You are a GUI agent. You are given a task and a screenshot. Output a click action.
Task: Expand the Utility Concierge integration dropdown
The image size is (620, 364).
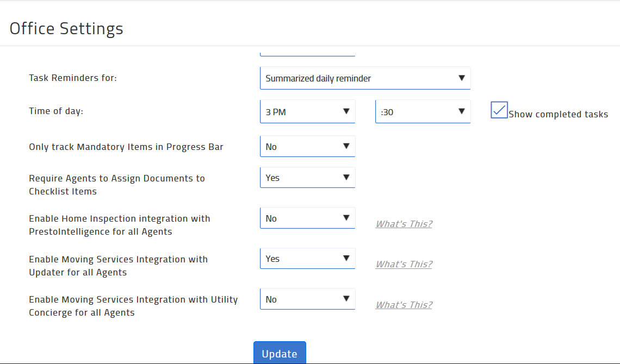point(307,299)
